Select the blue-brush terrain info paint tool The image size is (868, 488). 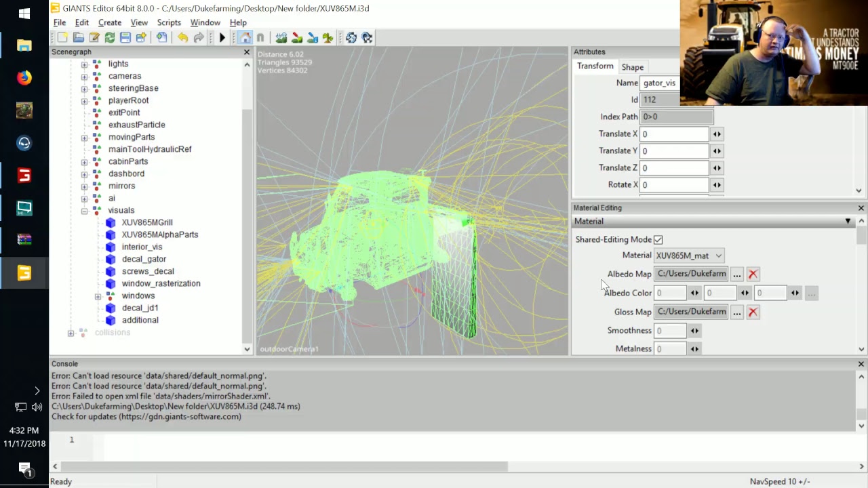[313, 38]
